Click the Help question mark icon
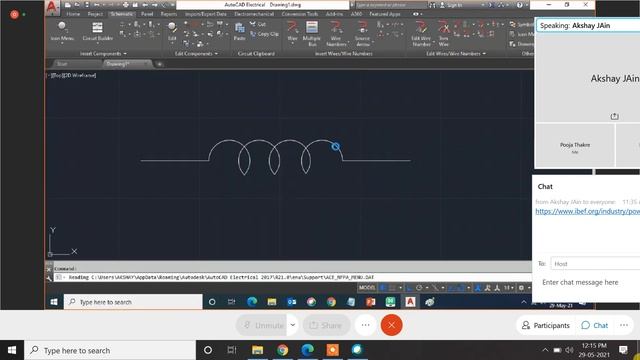 click(519, 5)
